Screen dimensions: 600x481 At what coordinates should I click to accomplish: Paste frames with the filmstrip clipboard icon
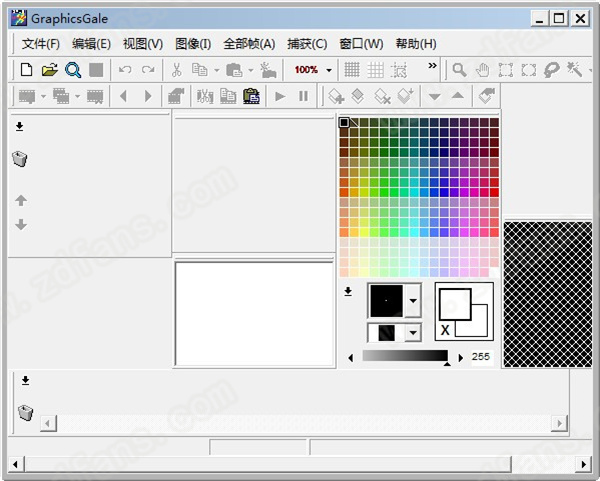251,96
